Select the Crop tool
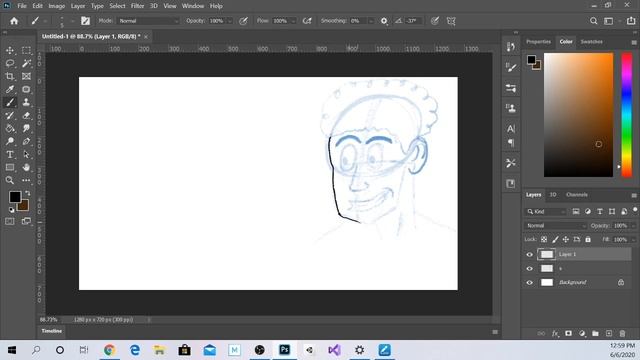Viewport: 640px width, 360px height. [x=10, y=76]
